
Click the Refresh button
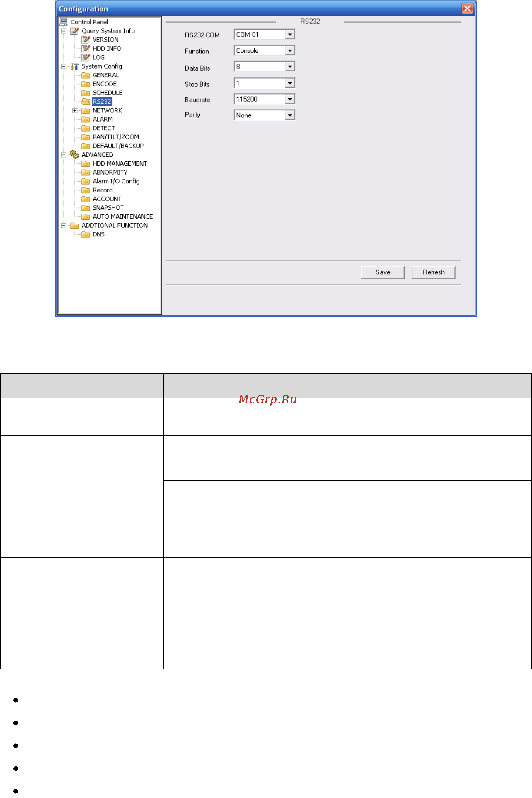[433, 272]
